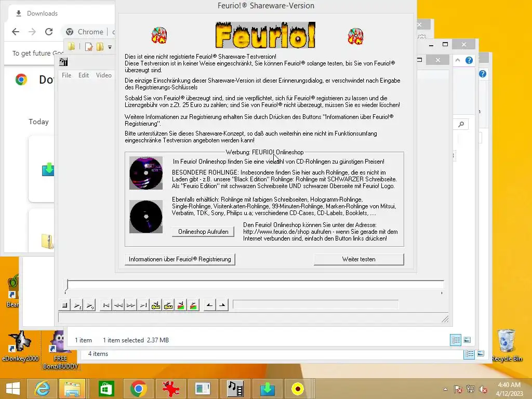This screenshot has height=399, width=532.
Task: Click the Weiter testen button
Action: click(358, 259)
